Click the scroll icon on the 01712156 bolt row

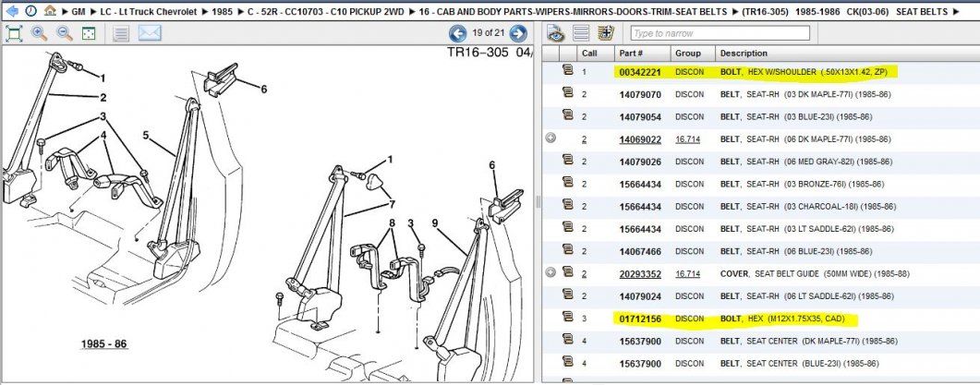(x=567, y=318)
